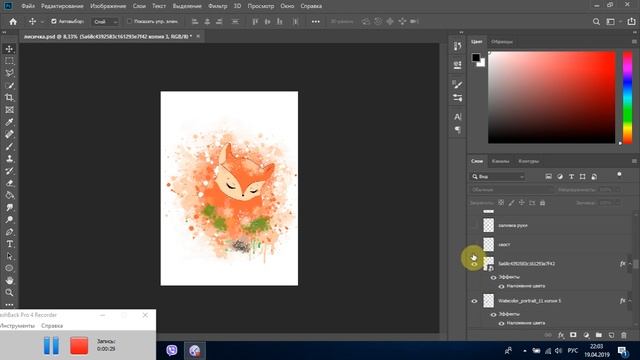Toggle Наложение цвета eye under Watercolor layer
The image size is (640, 360).
pos(501,323)
